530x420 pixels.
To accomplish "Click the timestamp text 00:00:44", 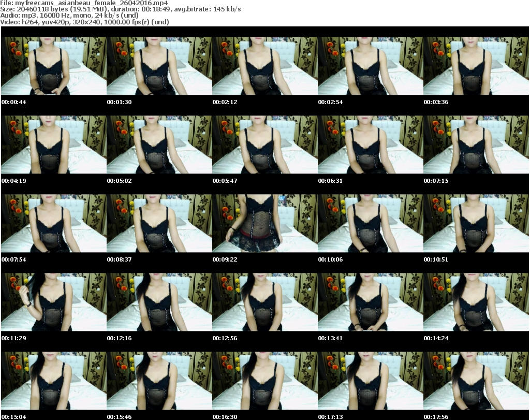I will point(13,102).
